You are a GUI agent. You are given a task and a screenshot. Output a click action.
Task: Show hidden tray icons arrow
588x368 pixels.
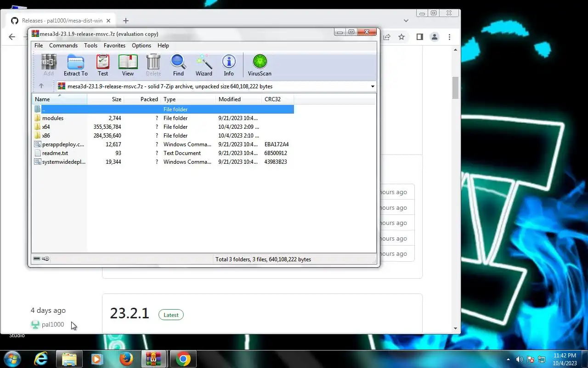coord(508,359)
